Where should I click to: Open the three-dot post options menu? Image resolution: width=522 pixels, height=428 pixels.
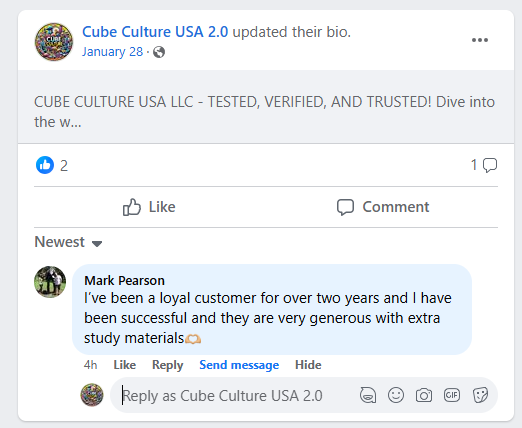pos(480,40)
